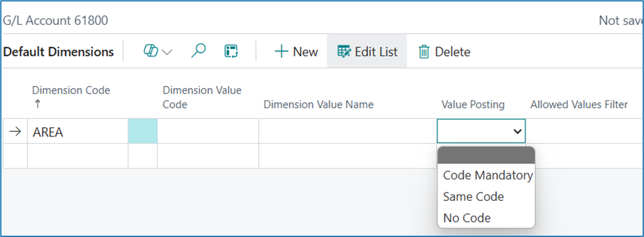
Task: Click the search magnifier icon
Action: click(x=199, y=51)
